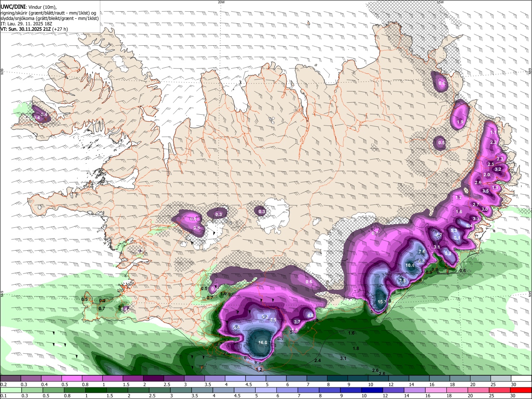Click the '2.2' value on the east coast
This screenshot has height=399, width=532.
pos(493,142)
